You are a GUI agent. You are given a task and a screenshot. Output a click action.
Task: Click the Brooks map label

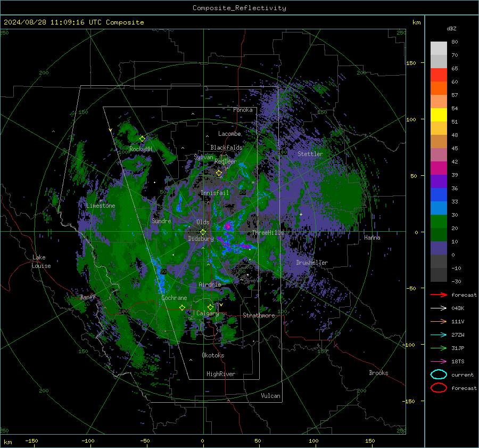pyautogui.click(x=378, y=373)
